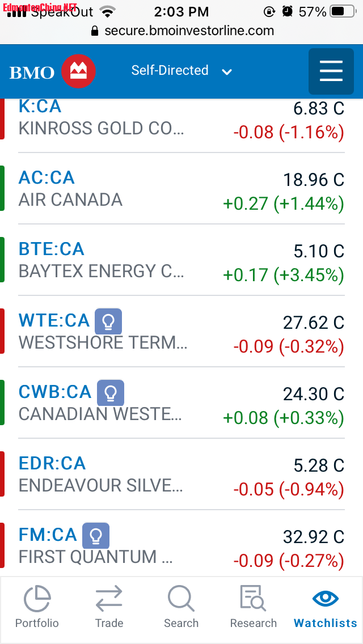
Task: Open the Search tab
Action: (x=181, y=607)
